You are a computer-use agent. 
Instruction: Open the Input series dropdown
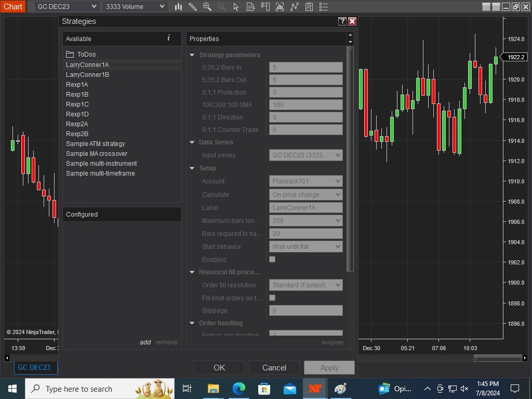pyautogui.click(x=305, y=155)
